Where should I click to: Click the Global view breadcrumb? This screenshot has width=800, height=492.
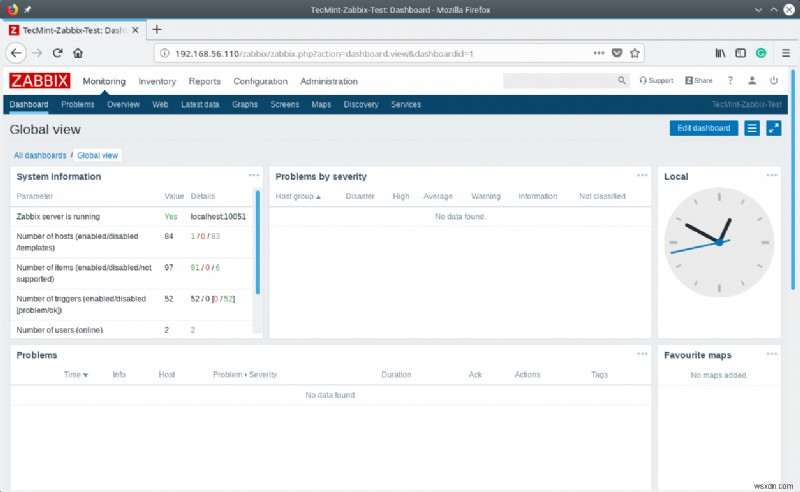click(x=97, y=155)
